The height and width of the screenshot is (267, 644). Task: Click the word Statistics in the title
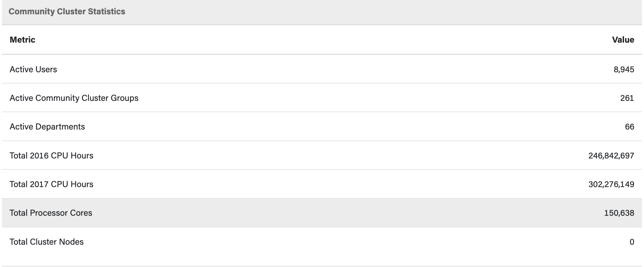point(107,11)
